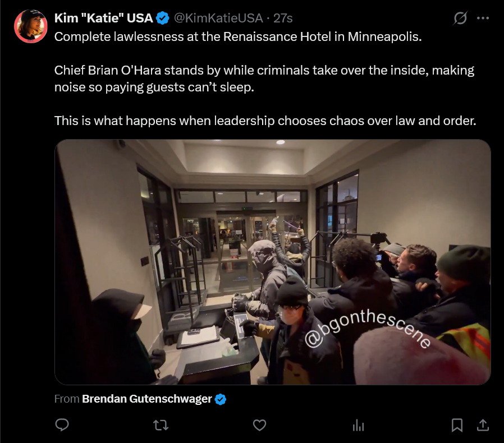Image resolution: width=504 pixels, height=443 pixels.
Task: Reply to the post with comment icon
Action: [x=62, y=425]
